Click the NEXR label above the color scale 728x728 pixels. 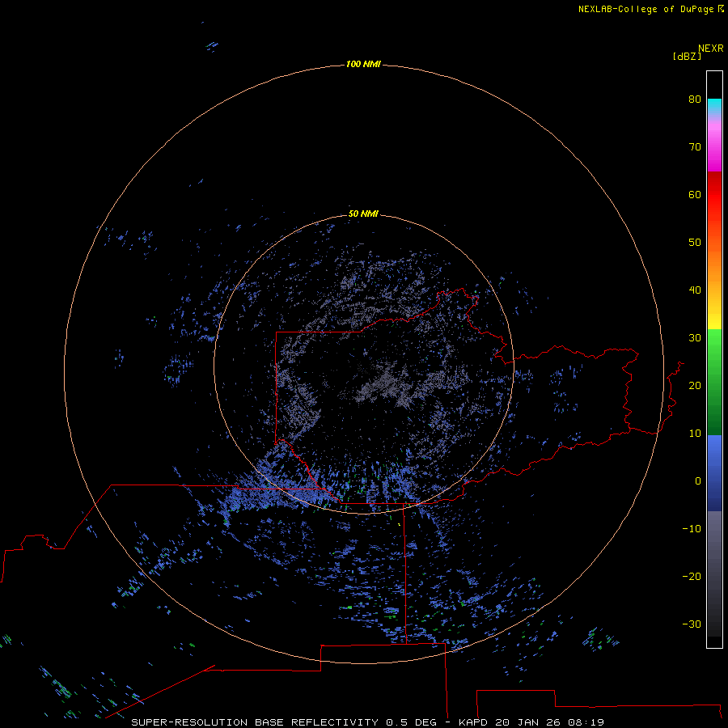711,49
